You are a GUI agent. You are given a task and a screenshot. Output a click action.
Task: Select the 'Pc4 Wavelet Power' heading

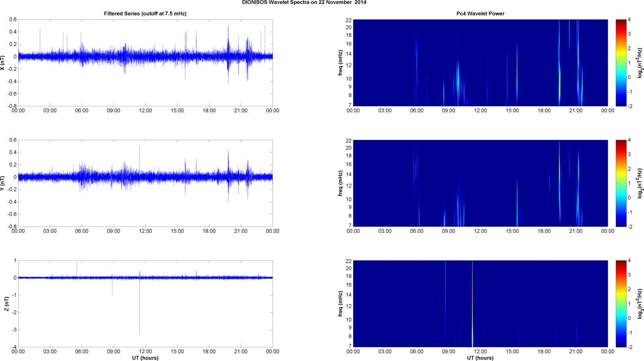click(480, 14)
